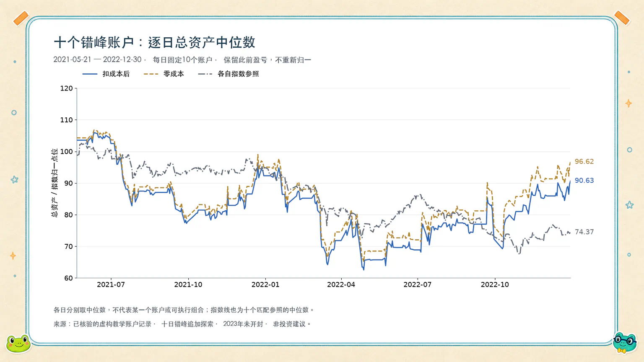Click the y-axis tick label 70
The height and width of the screenshot is (362, 644).
68,246
